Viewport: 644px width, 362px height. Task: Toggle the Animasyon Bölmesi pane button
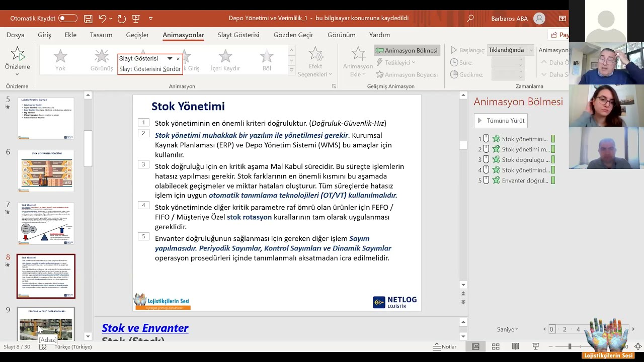click(x=407, y=50)
